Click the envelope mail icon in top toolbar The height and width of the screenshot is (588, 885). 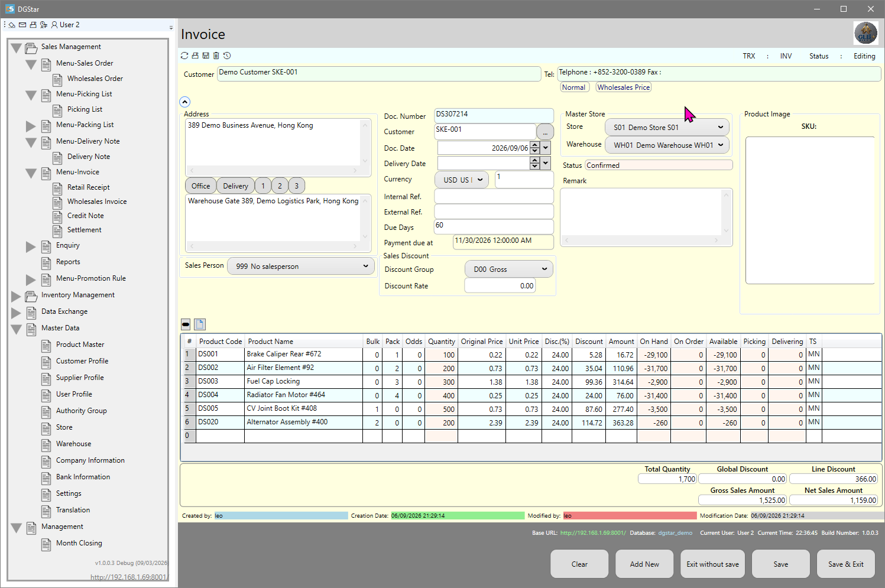(x=22, y=25)
